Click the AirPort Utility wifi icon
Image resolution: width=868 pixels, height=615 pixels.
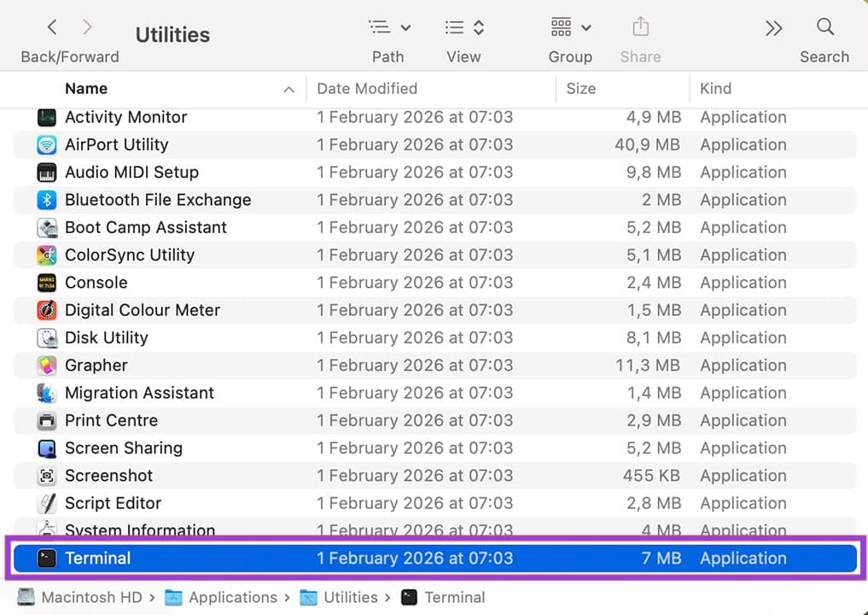point(46,145)
